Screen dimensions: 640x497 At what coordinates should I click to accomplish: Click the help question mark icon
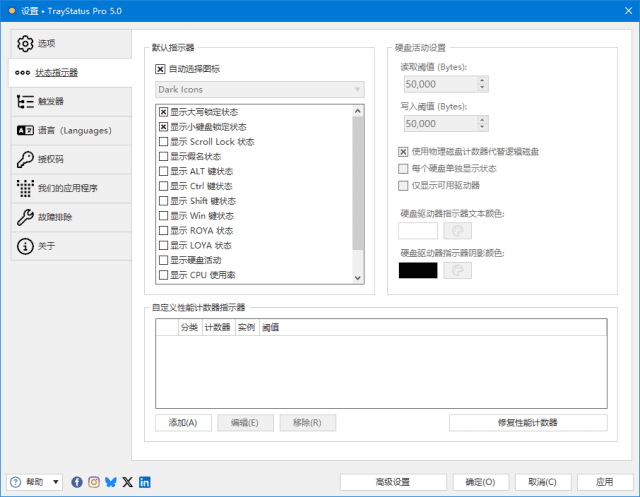click(16, 482)
